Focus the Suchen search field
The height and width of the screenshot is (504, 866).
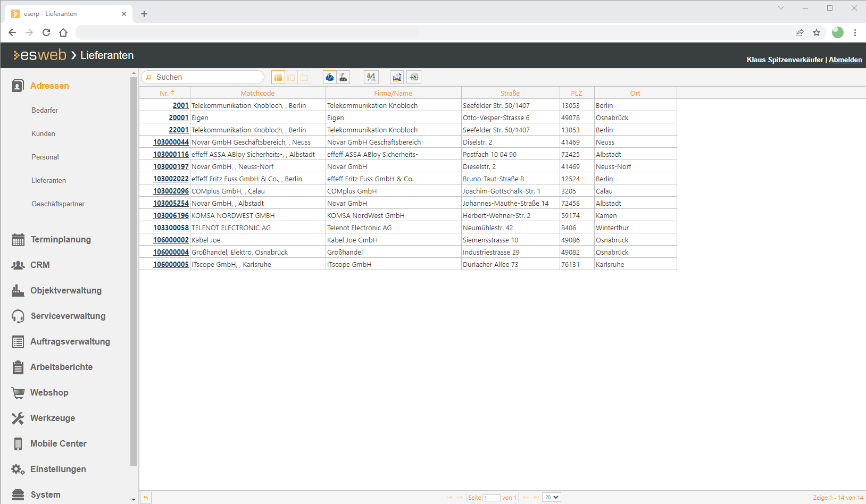click(x=203, y=77)
